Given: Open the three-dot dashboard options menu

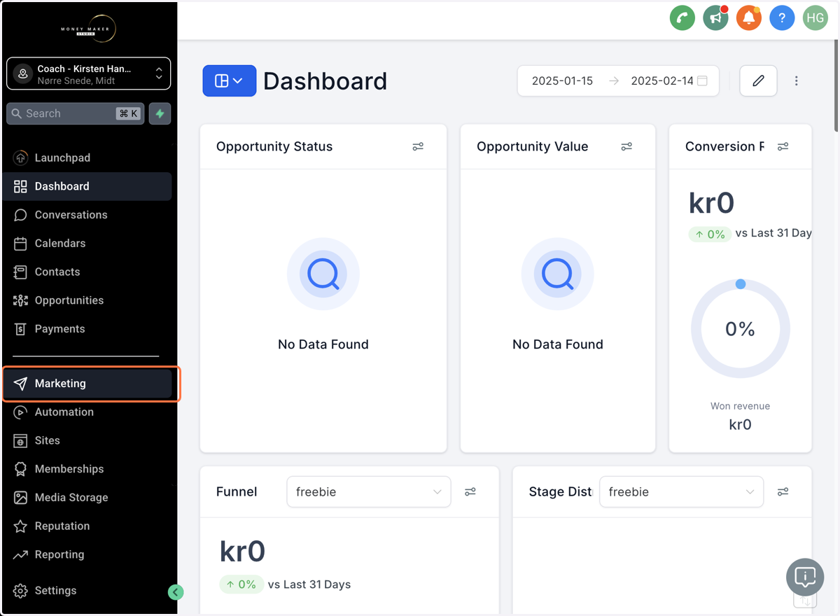Looking at the screenshot, I should [x=796, y=81].
